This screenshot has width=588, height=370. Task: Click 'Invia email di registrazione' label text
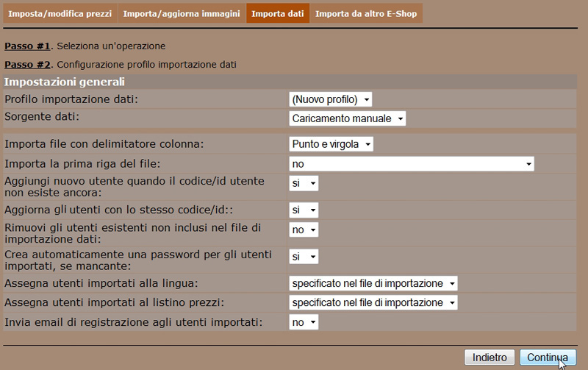134,322
